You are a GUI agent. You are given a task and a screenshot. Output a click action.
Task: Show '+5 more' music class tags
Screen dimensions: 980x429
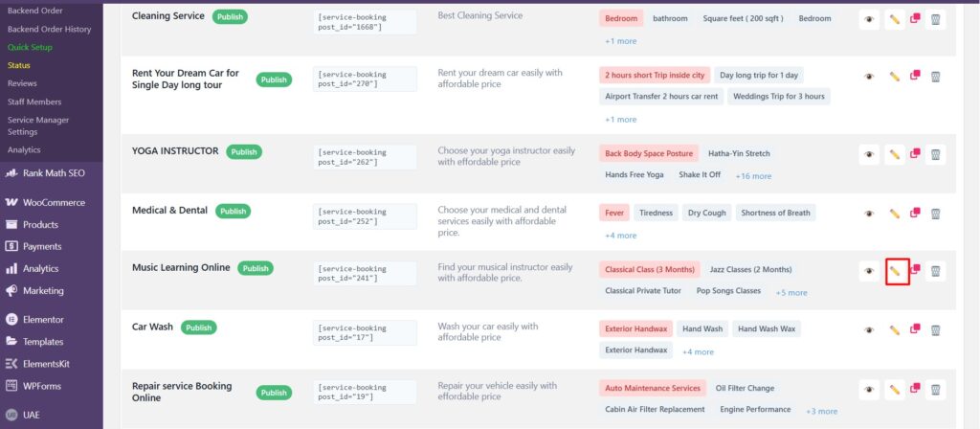(791, 293)
